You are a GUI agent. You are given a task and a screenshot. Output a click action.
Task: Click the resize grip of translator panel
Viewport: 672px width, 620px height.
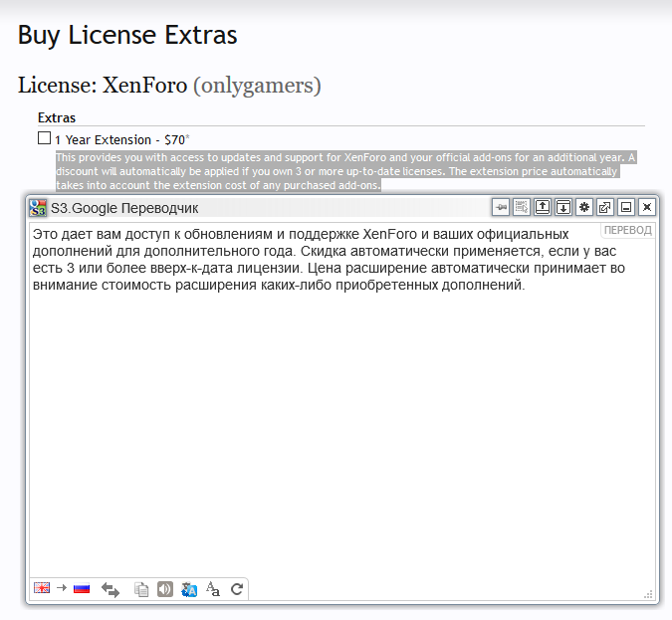coord(648,593)
